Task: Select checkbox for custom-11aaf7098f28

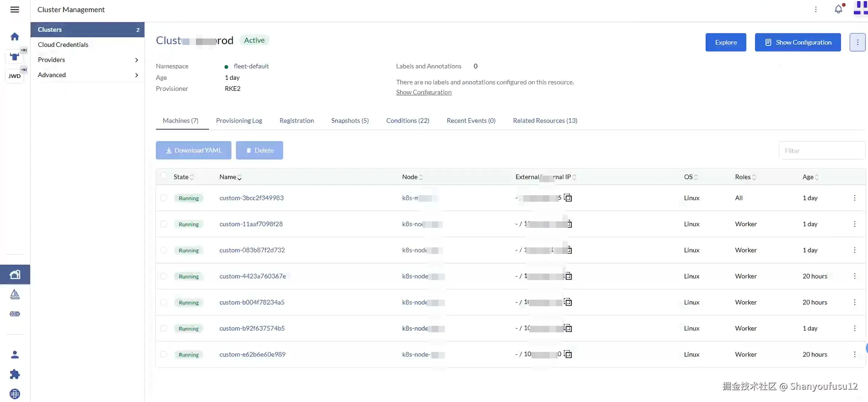Action: tap(164, 224)
